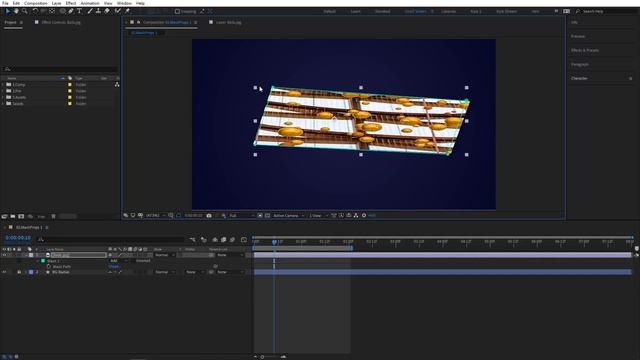This screenshot has width=640, height=360.
Task: Toggle visibility eye of the BG Starter layer
Action: click(x=4, y=272)
